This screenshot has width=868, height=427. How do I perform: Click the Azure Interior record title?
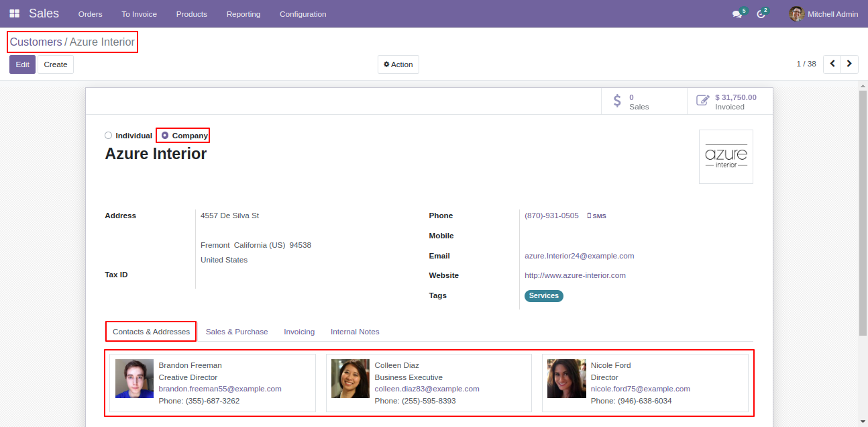(156, 154)
